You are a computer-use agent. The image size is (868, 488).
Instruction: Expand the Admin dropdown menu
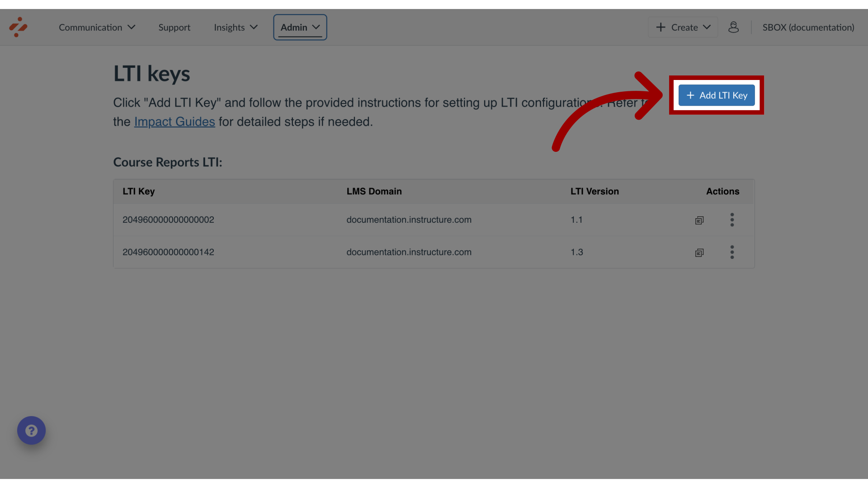point(300,27)
